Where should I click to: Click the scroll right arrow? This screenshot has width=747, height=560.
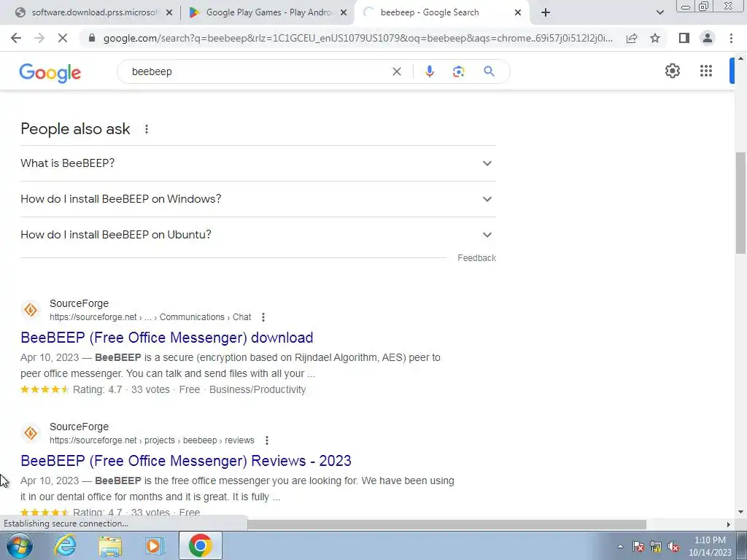pyautogui.click(x=728, y=524)
